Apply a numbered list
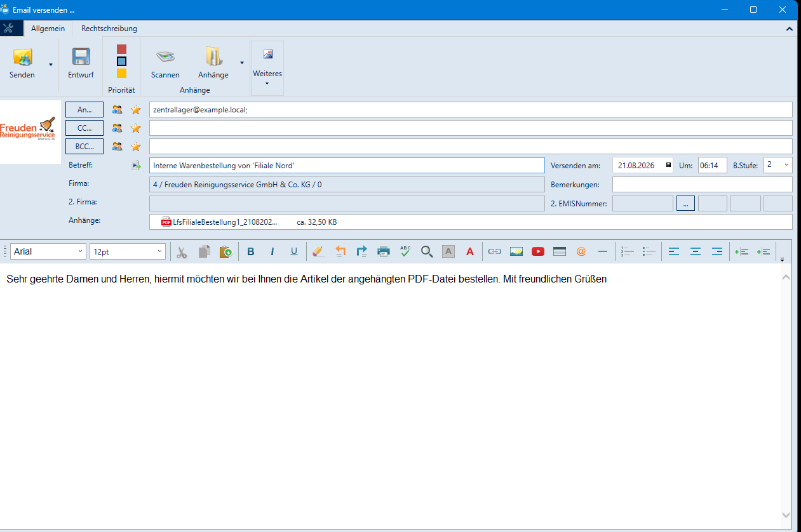Viewport: 801px width, 532px height. [628, 251]
